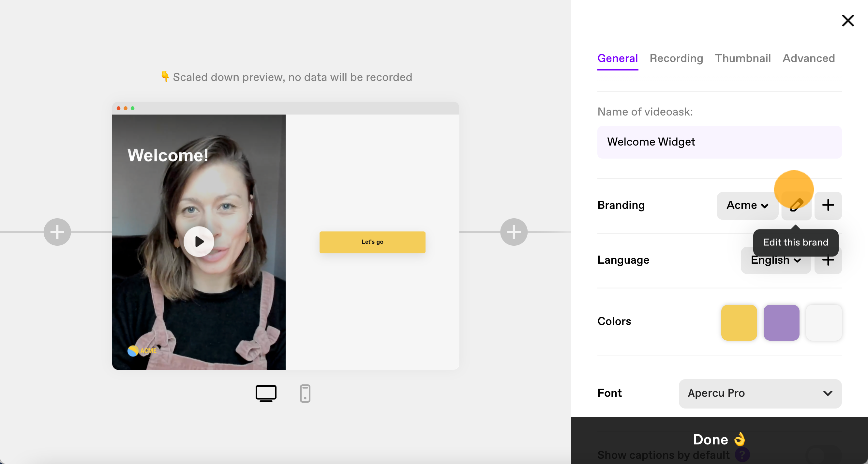Viewport: 868px width, 464px height.
Task: Switch to the General tab
Action: pos(617,58)
